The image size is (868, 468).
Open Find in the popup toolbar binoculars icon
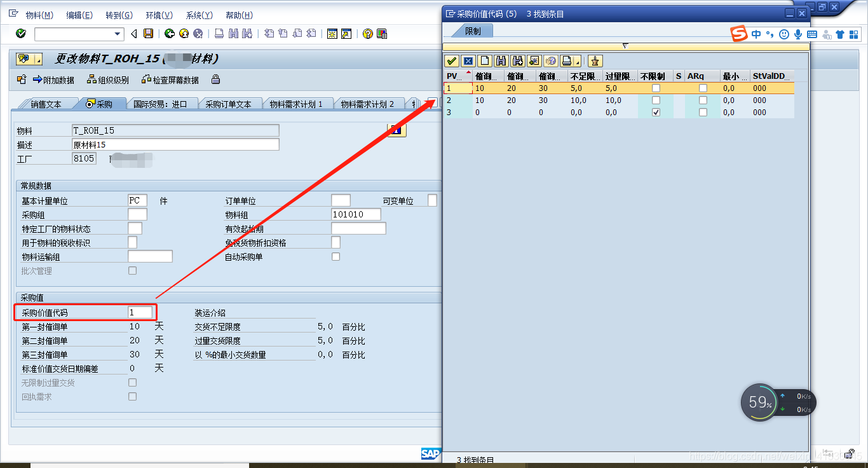click(501, 61)
